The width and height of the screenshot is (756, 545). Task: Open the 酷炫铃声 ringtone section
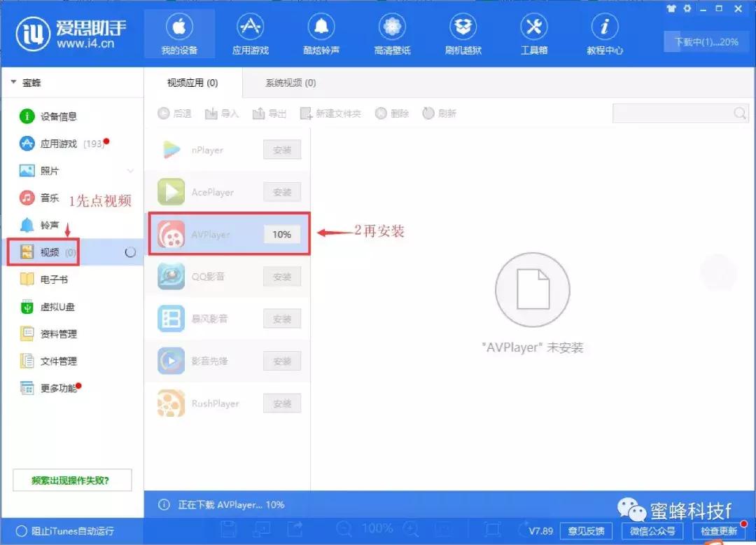321,33
